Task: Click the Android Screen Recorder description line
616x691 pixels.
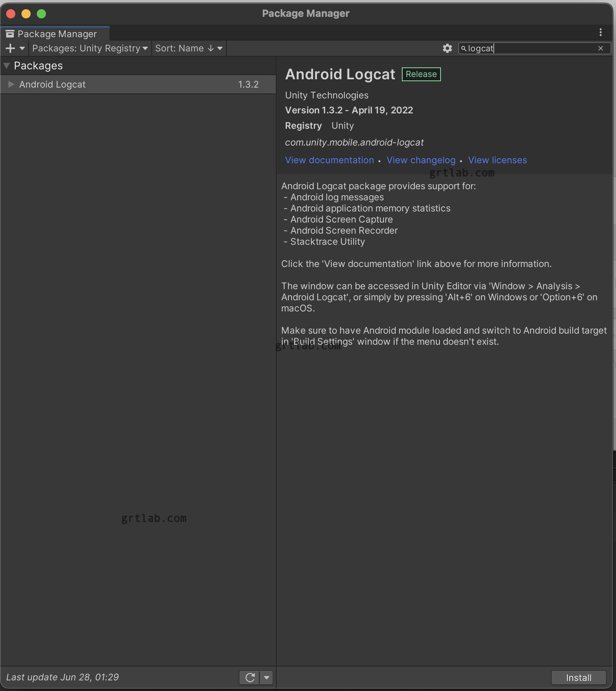Action: click(344, 231)
